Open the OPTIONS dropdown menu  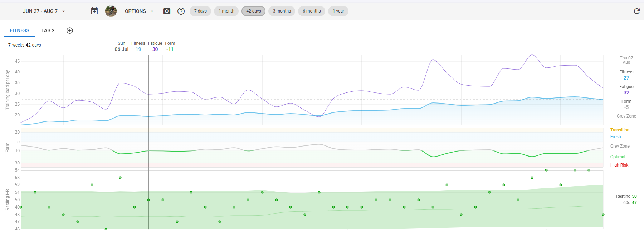pos(139,11)
